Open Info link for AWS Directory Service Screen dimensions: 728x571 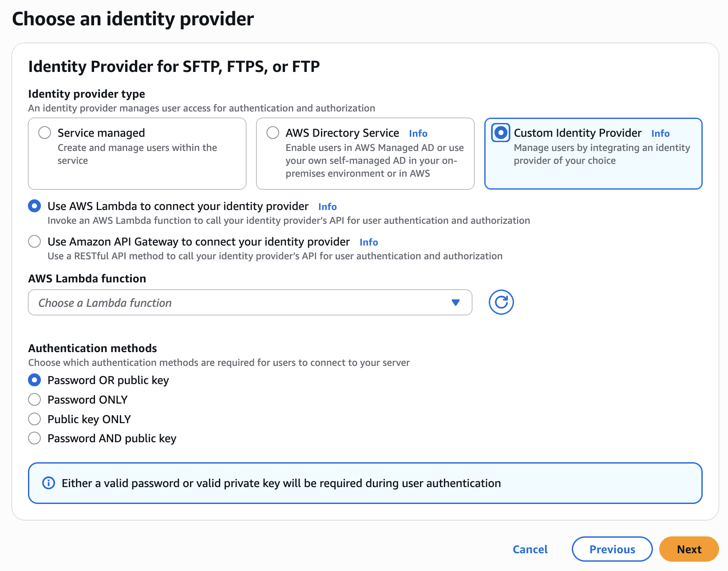coord(418,133)
